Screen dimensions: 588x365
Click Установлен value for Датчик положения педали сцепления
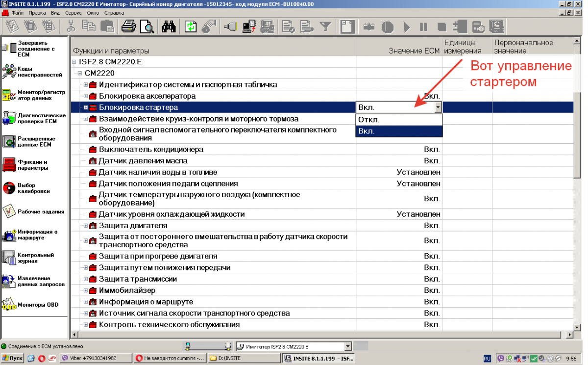click(x=418, y=183)
